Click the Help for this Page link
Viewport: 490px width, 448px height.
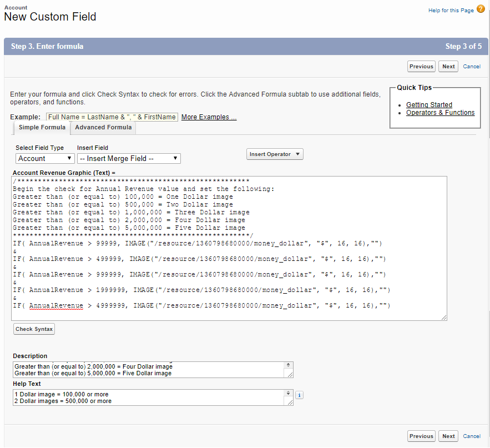click(x=451, y=11)
